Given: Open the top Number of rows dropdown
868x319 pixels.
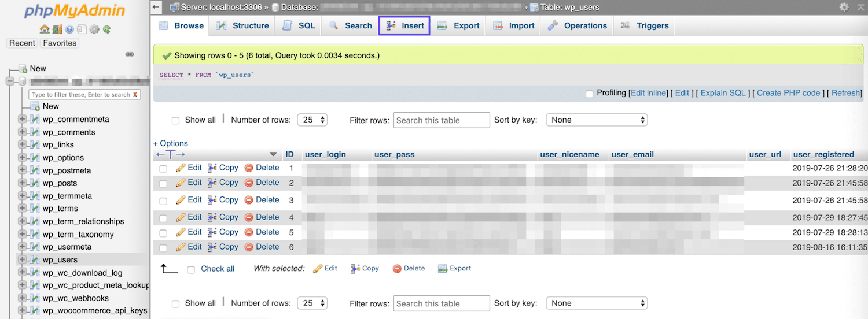Looking at the screenshot, I should (312, 120).
